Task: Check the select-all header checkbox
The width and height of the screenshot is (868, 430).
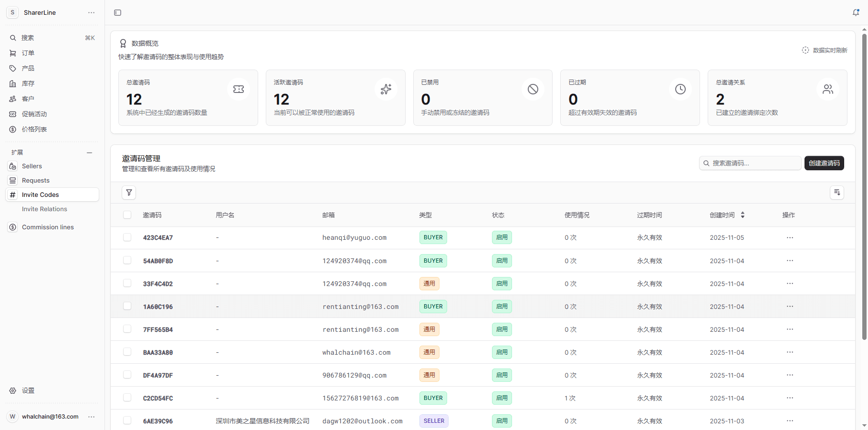Action: point(127,215)
